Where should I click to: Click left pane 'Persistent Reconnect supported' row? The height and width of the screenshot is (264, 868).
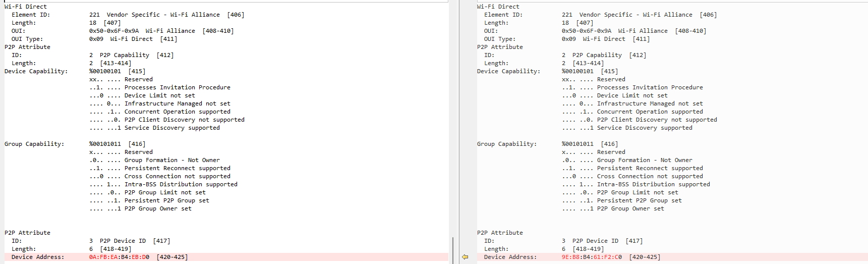160,168
